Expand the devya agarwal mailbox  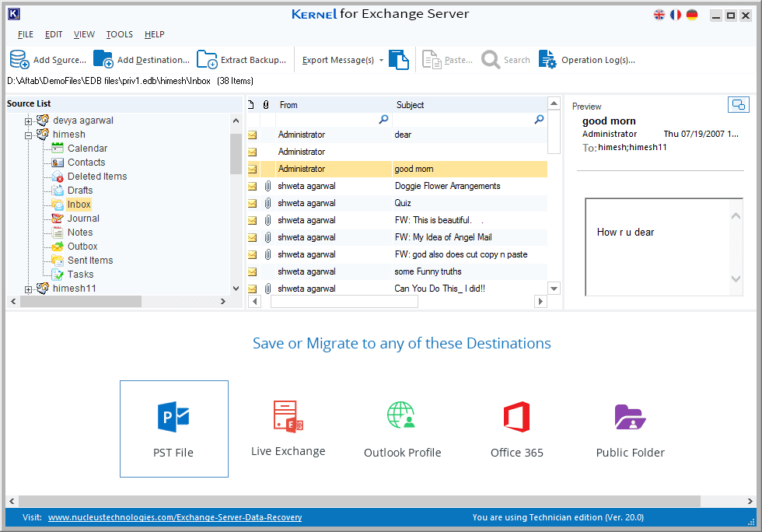tap(28, 121)
